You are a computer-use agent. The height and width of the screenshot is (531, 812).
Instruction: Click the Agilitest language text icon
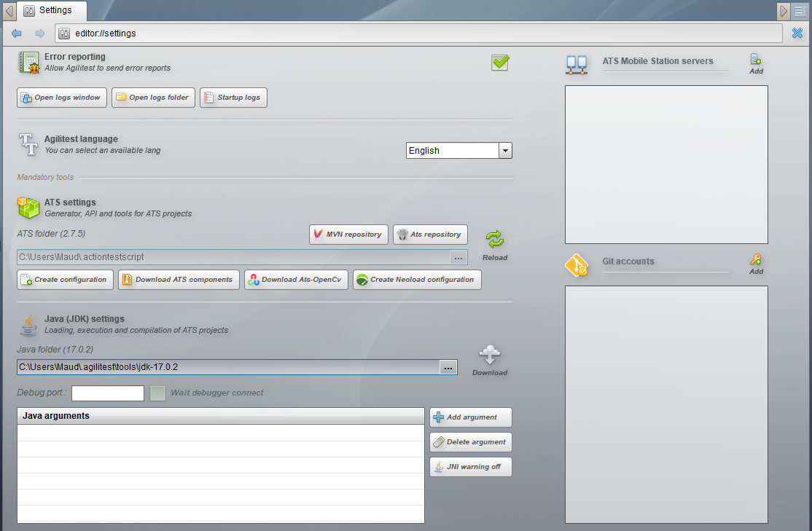pyautogui.click(x=28, y=144)
